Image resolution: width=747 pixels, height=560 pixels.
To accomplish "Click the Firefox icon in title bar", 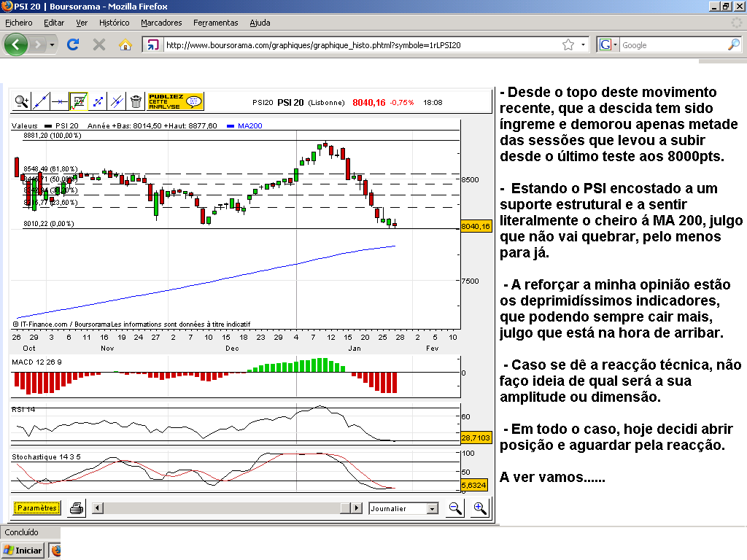I will (x=7, y=6).
